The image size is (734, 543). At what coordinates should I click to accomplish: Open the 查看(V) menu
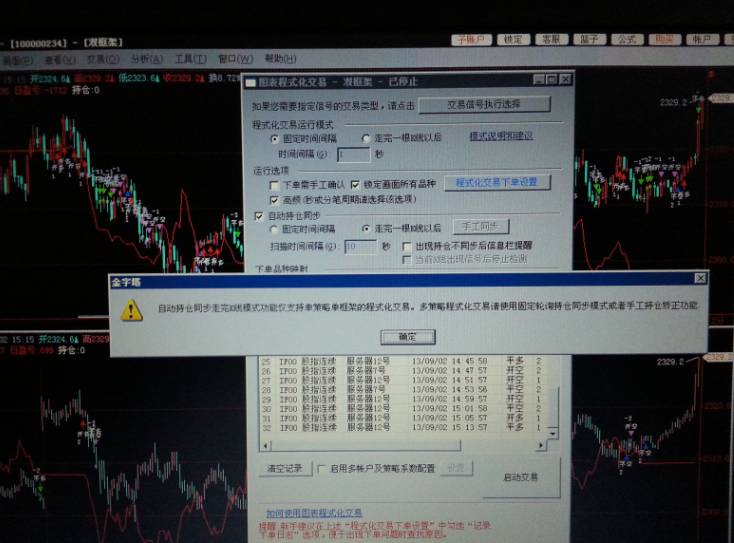point(60,60)
